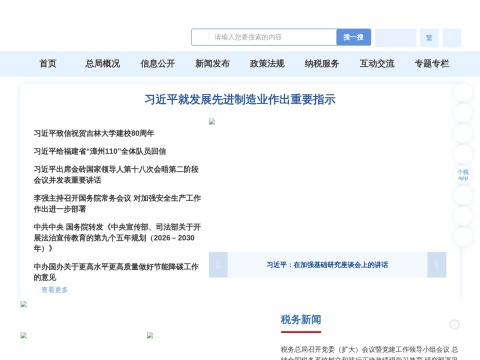Focus the search box '请输入您要搜索的内容'
Screen dimensions: 480x360
264,37
